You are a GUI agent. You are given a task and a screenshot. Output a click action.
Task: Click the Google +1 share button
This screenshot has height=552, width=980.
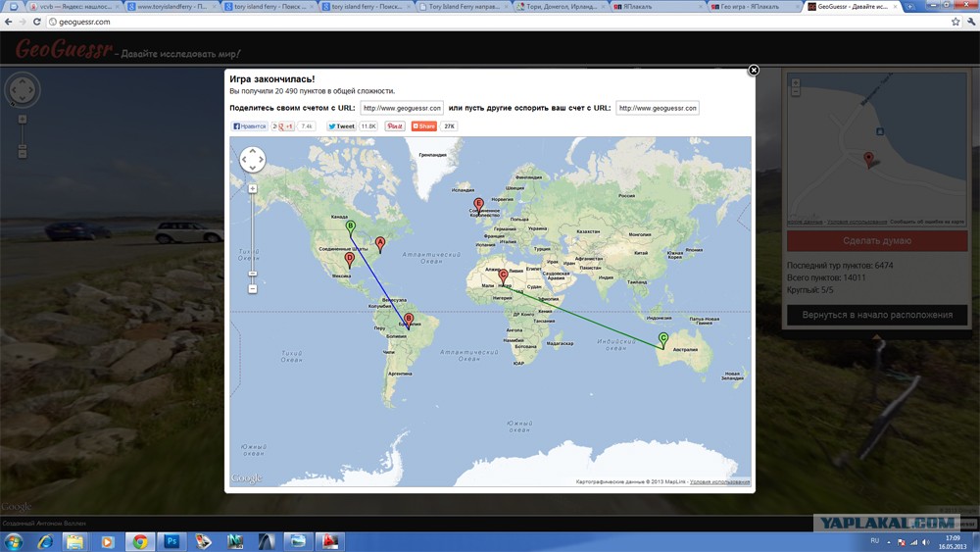285,126
